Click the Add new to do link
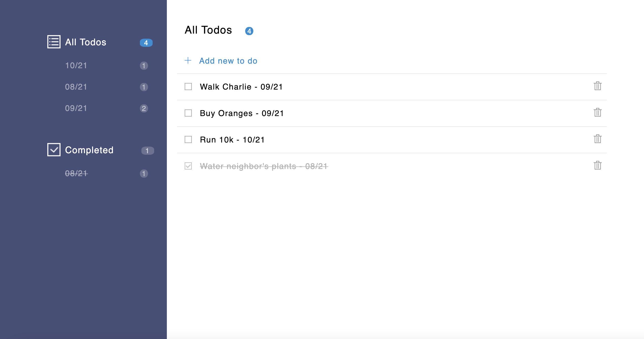Image resolution: width=644 pixels, height=339 pixels. click(x=228, y=61)
